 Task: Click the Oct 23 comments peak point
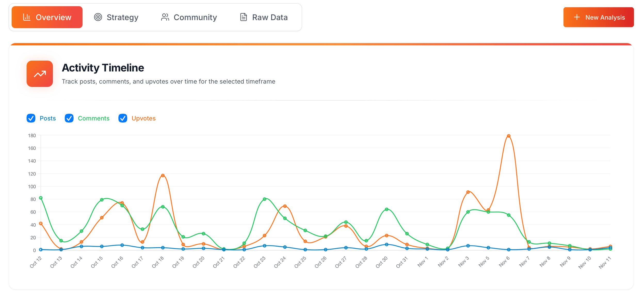coord(264,199)
